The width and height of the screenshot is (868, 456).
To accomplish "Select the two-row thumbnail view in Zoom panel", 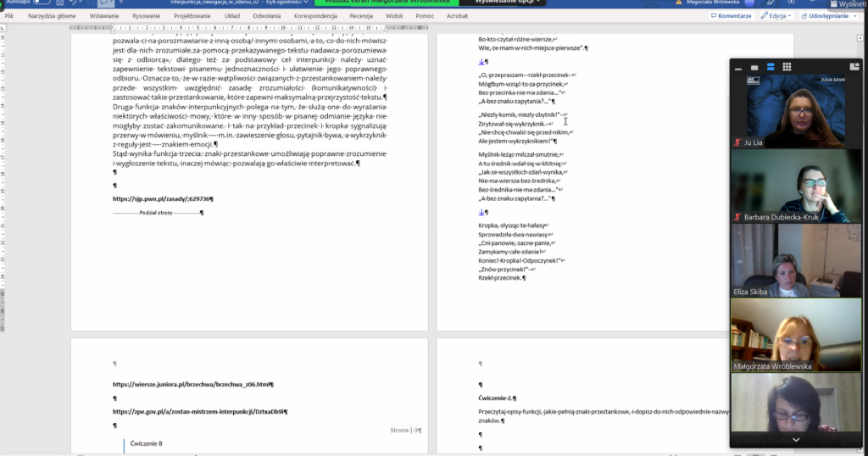I will click(x=771, y=66).
